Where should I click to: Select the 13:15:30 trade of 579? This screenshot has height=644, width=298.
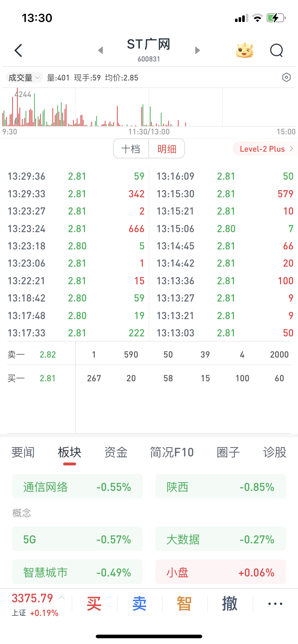click(225, 194)
